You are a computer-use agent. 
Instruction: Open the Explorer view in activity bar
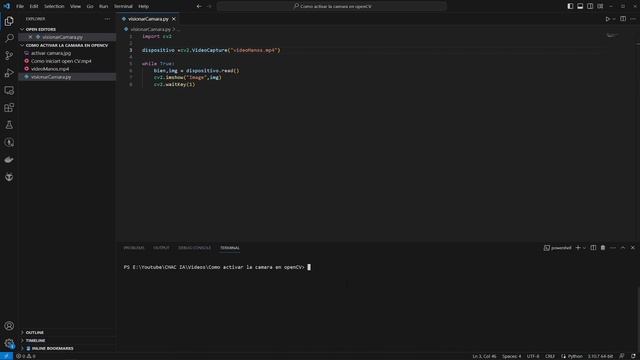[9, 21]
